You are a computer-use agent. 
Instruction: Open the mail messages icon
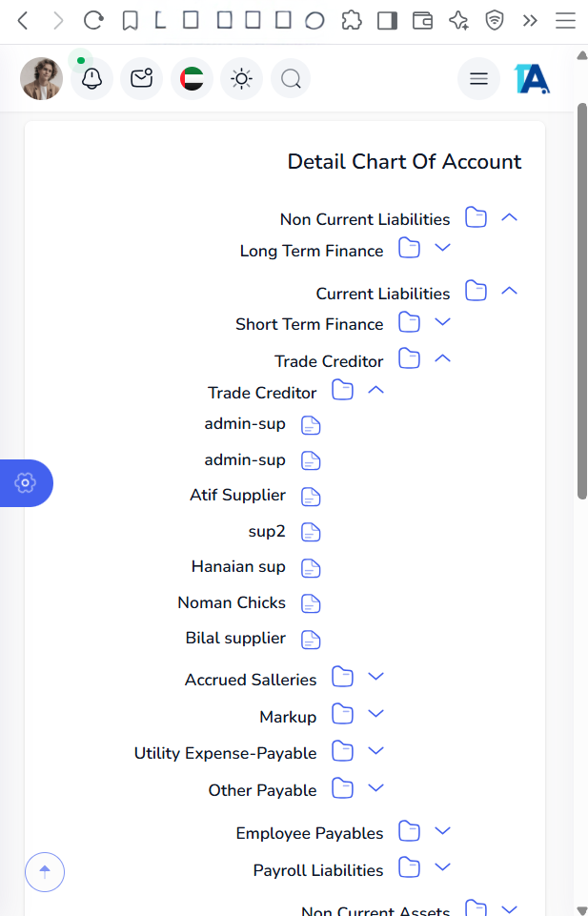coord(142,79)
